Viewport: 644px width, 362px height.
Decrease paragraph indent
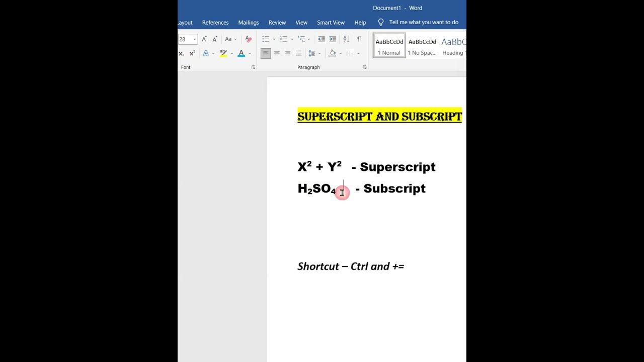321,39
